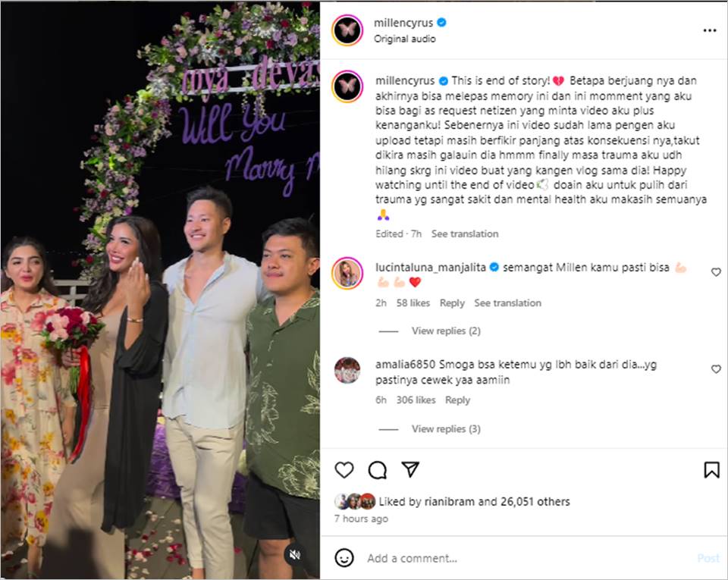Expand View replies (2)
Viewport: 728px width, 580px height.
pos(446,331)
